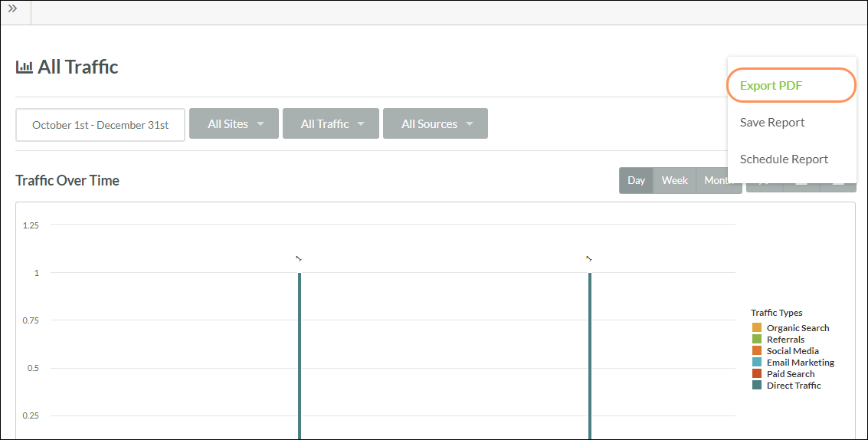Screen dimensions: 868x440
Task: Toggle Social Media legend swatch
Action: click(x=757, y=351)
